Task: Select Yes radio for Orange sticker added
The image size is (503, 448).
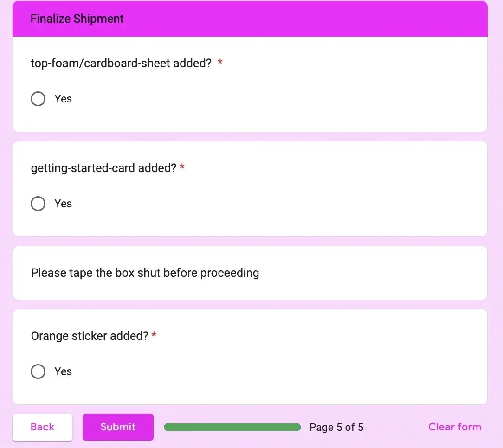Action: pos(38,371)
